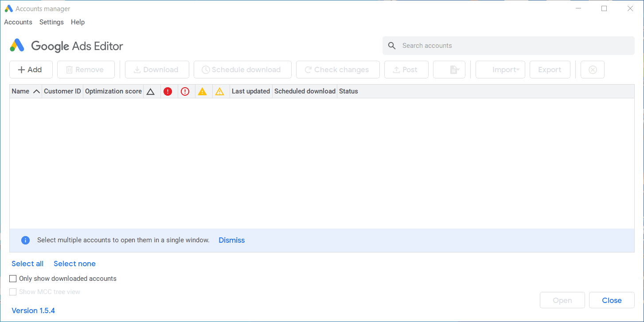Open the Accounts menu
Viewport: 644px width, 322px height.
tap(18, 22)
